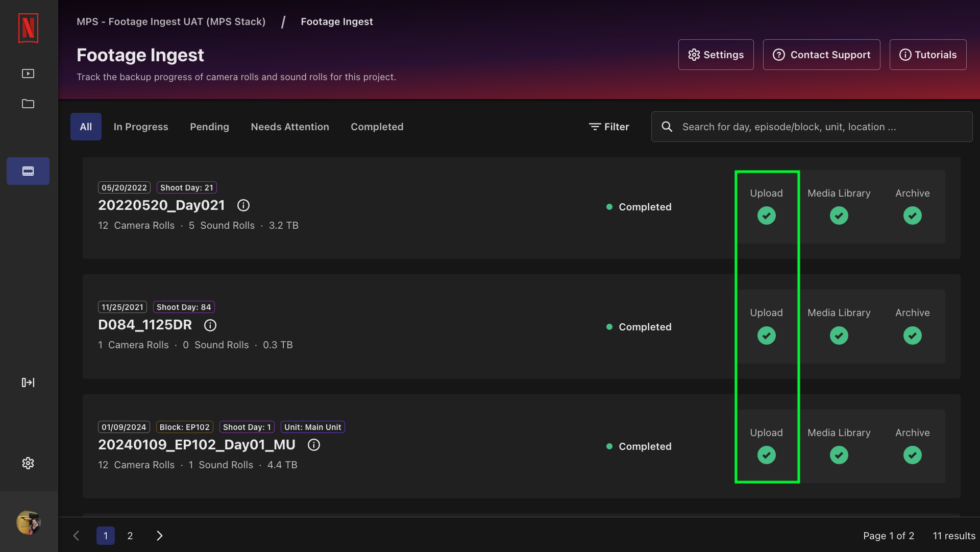Open info icon for D084_1125DR
The width and height of the screenshot is (980, 552).
click(210, 325)
